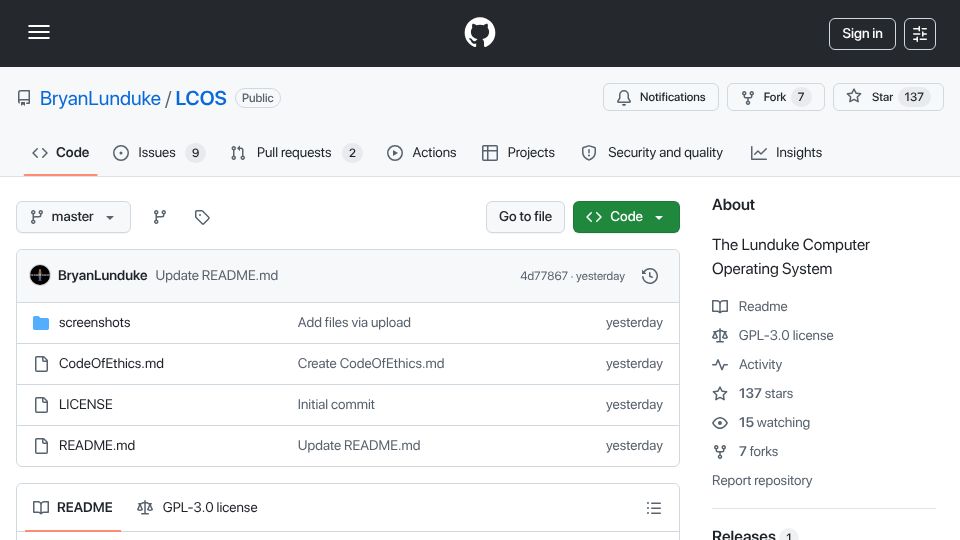View commit history clock icon
This screenshot has height=540, width=960.
pyautogui.click(x=650, y=276)
